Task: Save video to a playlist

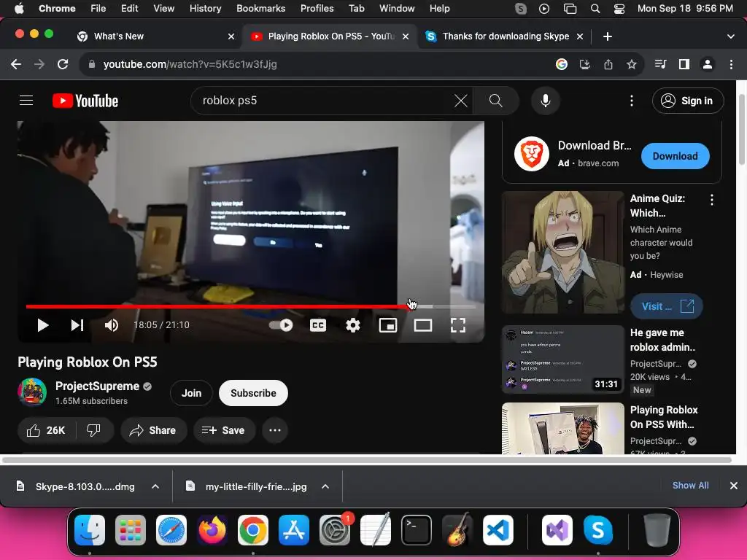Action: tap(224, 430)
